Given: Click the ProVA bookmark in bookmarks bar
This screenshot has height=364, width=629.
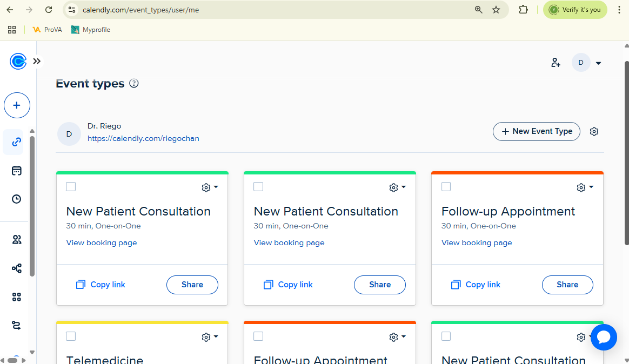Looking at the screenshot, I should tap(48, 30).
